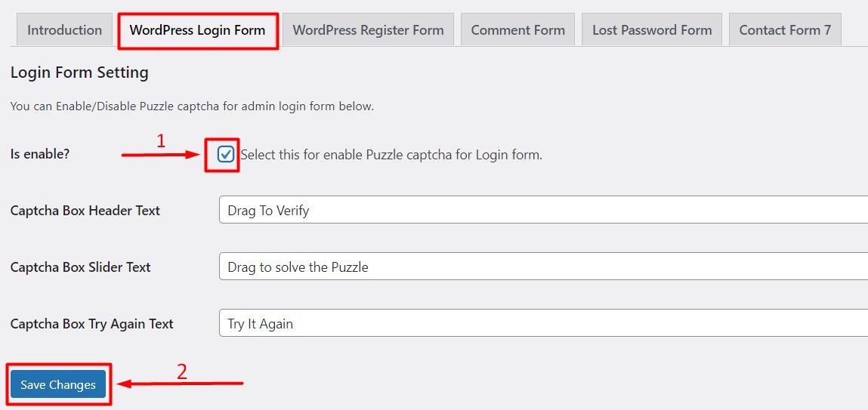Click the 'Captcha Box Header Text' label
The image size is (868, 410).
(85, 210)
